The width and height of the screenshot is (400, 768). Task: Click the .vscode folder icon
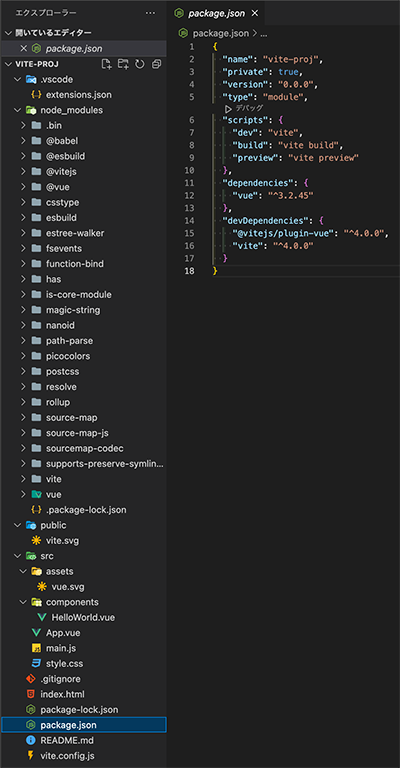point(31,79)
